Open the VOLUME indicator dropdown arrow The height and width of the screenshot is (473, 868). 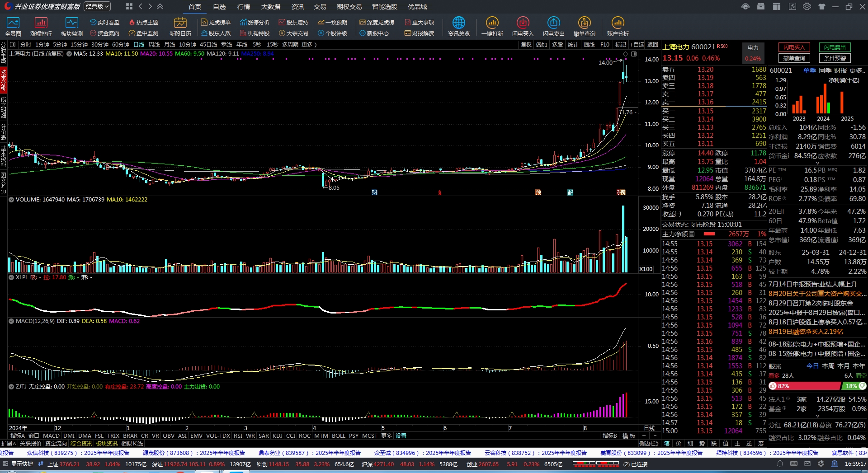coord(11,199)
